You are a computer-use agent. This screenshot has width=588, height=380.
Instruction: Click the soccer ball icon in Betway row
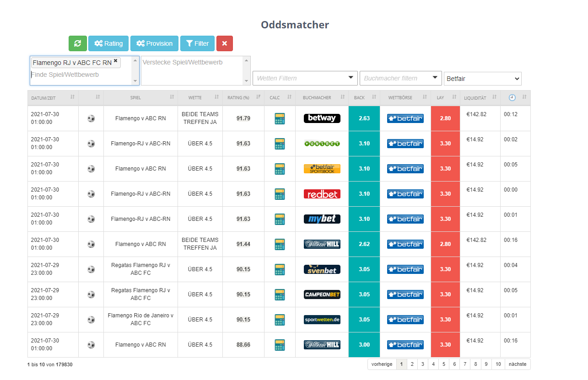tap(91, 118)
